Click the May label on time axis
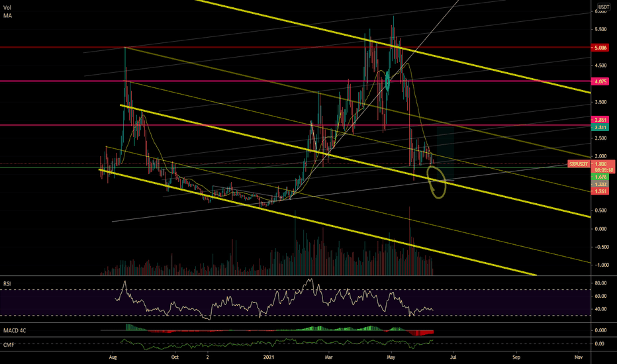Image resolution: width=617 pixels, height=364 pixels. [x=391, y=357]
